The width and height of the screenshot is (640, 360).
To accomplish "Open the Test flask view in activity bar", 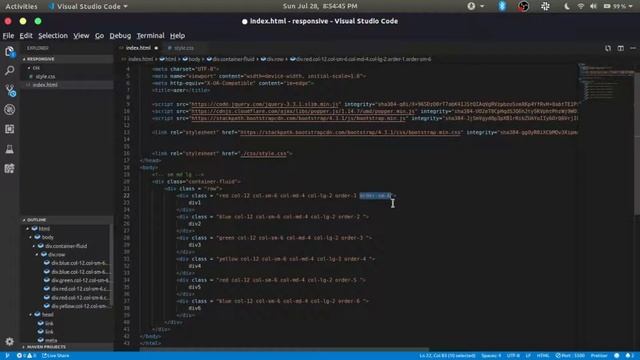I will pyautogui.click(x=9, y=149).
